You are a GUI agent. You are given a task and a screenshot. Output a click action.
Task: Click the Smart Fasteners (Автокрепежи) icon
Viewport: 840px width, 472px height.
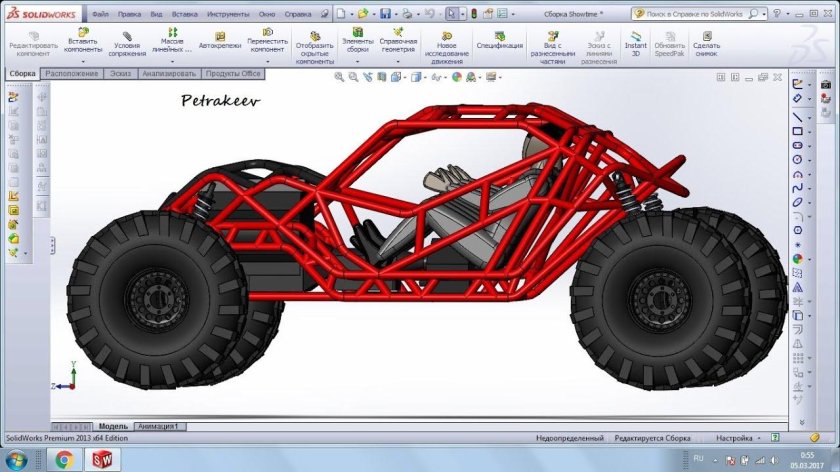219,45
